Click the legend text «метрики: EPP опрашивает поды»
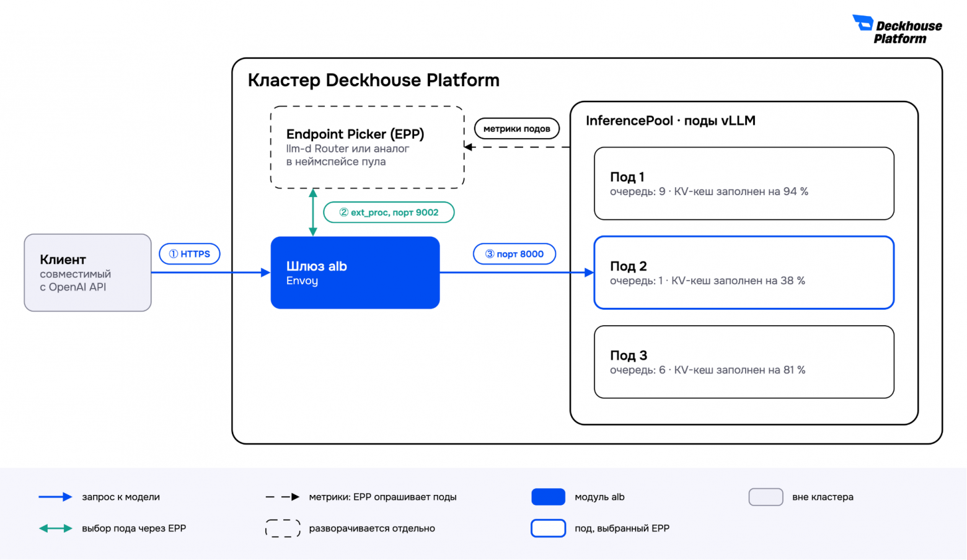 (x=382, y=497)
